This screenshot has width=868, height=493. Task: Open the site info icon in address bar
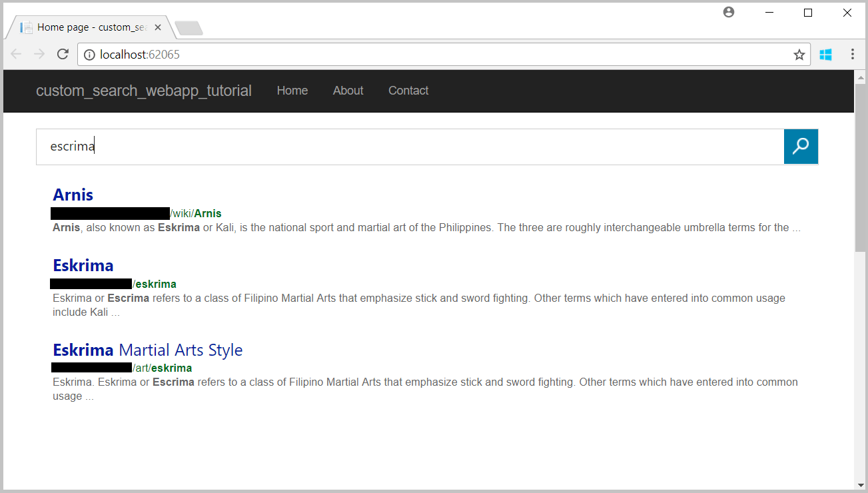pyautogui.click(x=90, y=55)
